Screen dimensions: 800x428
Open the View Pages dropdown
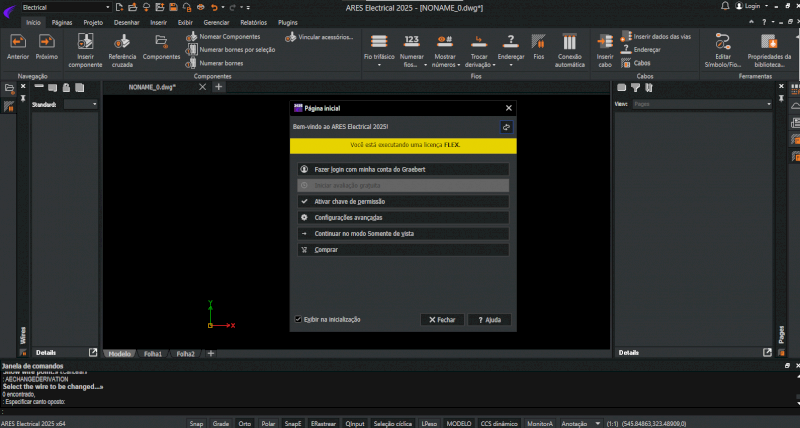702,104
